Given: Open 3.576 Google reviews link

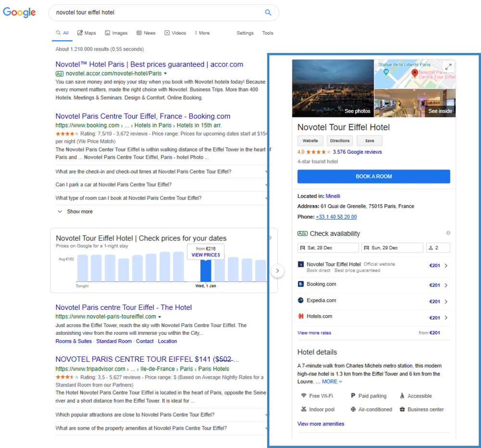Looking at the screenshot, I should [x=357, y=152].
